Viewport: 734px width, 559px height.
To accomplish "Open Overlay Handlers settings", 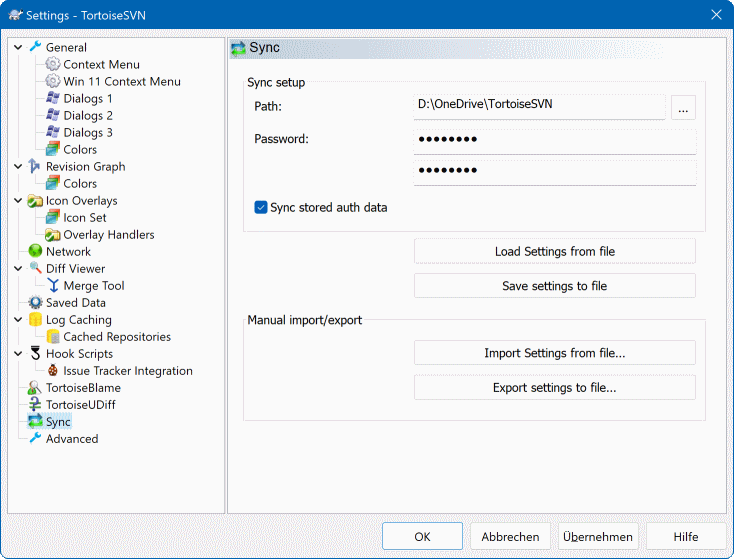I will pyautogui.click(x=109, y=235).
